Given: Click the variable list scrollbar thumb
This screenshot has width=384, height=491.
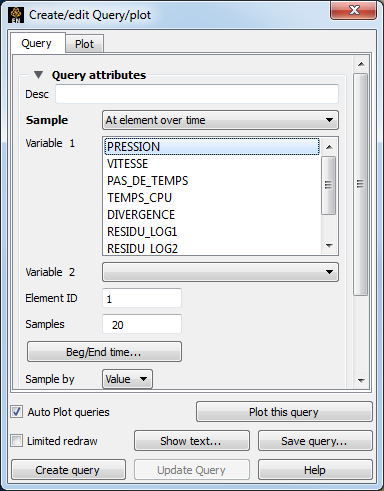Looking at the screenshot, I should click(329, 185).
